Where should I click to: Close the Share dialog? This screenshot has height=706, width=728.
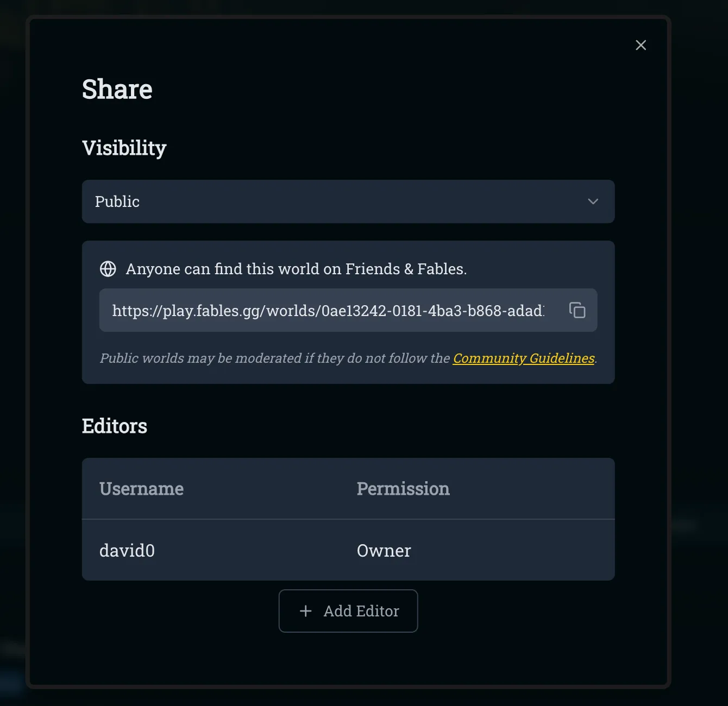(641, 45)
